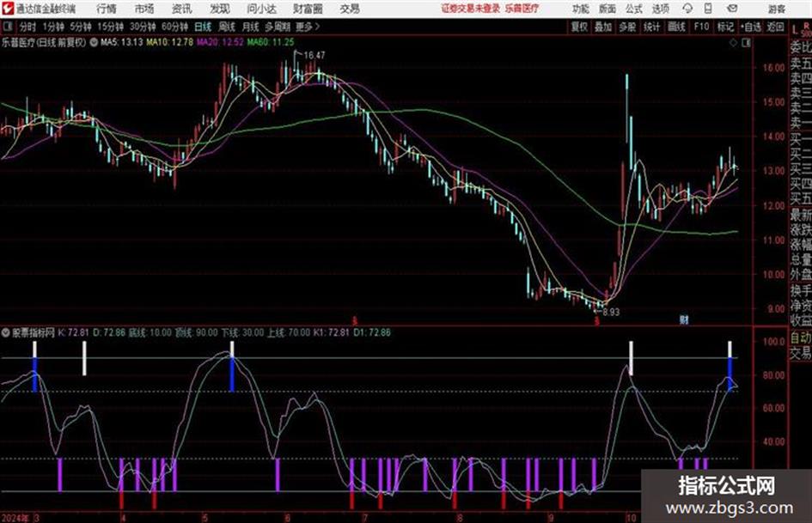Open the 公式 menu
The image size is (812, 523).
[634, 9]
